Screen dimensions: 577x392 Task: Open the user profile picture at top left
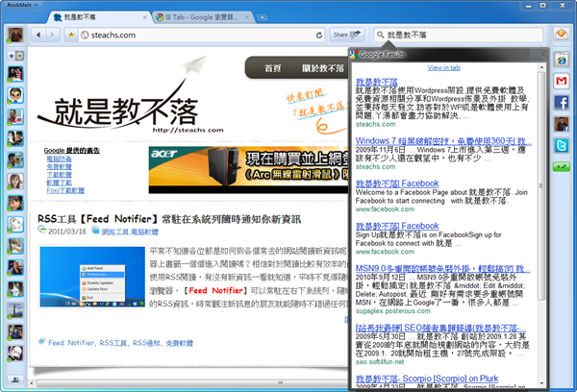tap(15, 35)
